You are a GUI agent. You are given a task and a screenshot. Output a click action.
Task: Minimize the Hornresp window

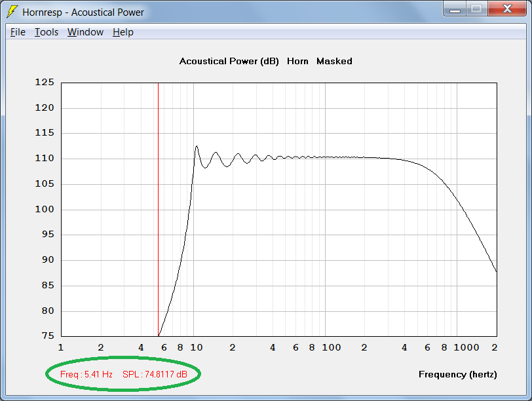click(455, 9)
